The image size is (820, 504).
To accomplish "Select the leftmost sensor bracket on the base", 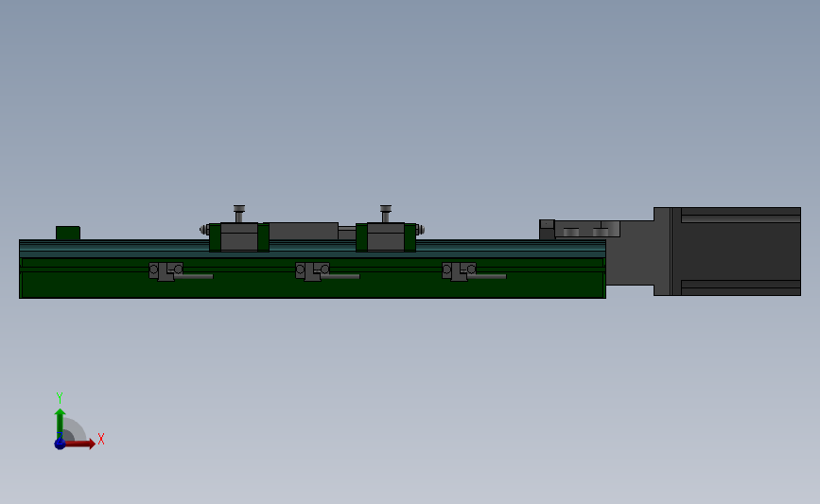I will pyautogui.click(x=166, y=271).
